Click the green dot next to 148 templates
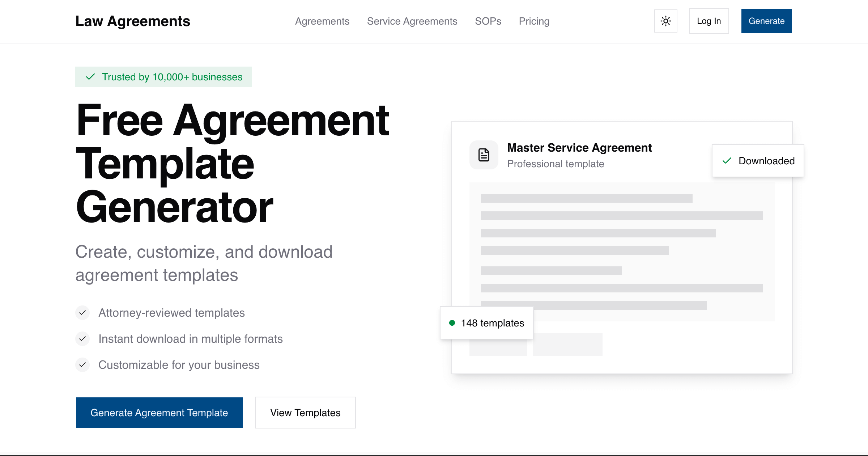 pyautogui.click(x=452, y=322)
